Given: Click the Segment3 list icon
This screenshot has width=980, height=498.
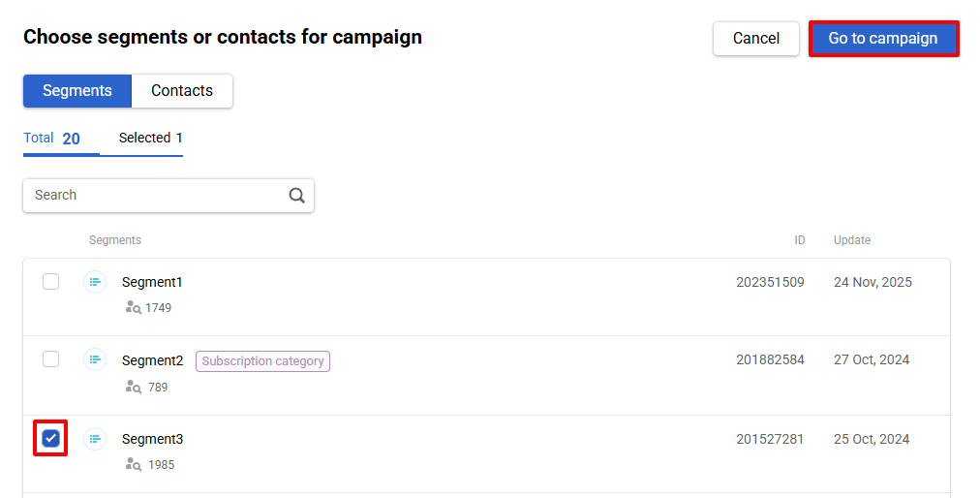Looking at the screenshot, I should 95,439.
